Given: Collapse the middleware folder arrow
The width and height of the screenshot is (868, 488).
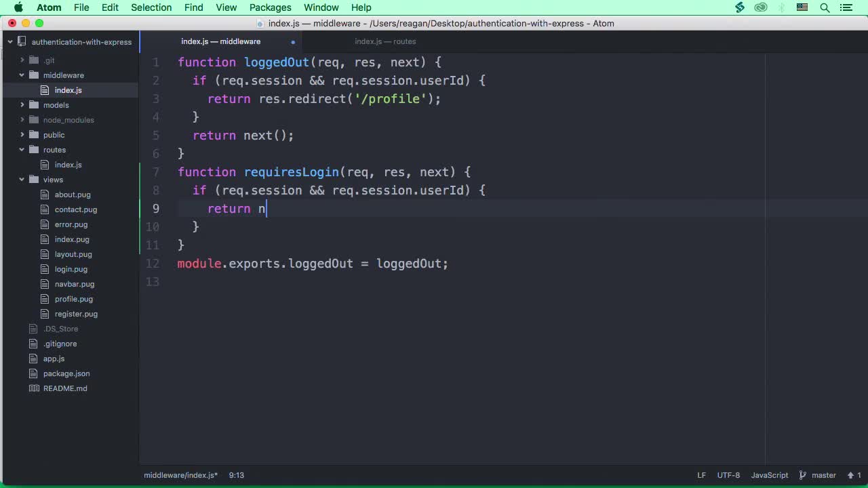Looking at the screenshot, I should tap(22, 75).
